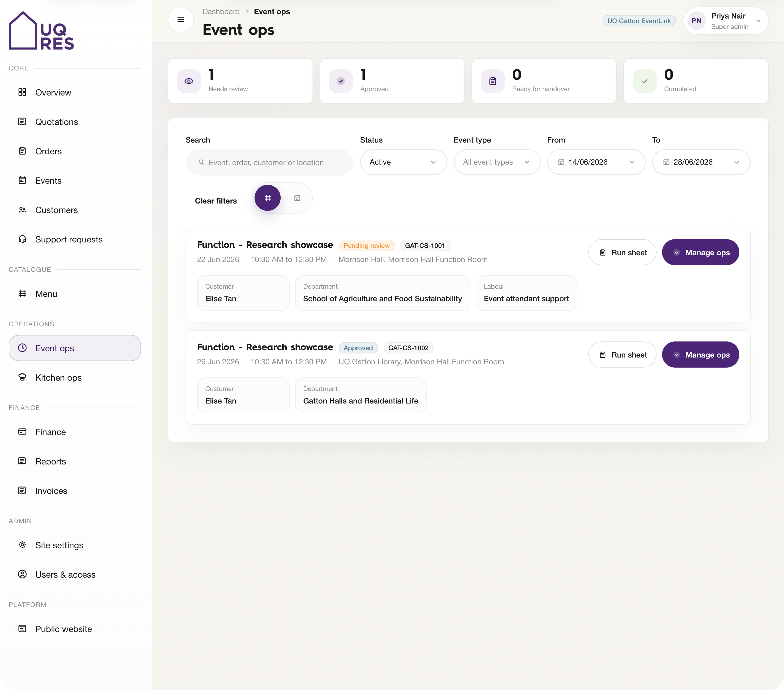784x690 pixels.
Task: Click the Pending review status badge
Action: pyautogui.click(x=366, y=246)
